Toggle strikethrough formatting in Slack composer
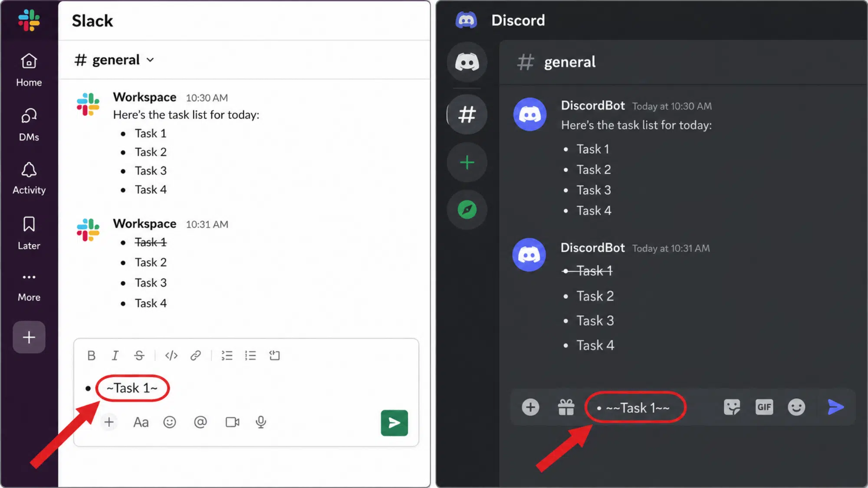Viewport: 868px width, 488px height. point(139,356)
